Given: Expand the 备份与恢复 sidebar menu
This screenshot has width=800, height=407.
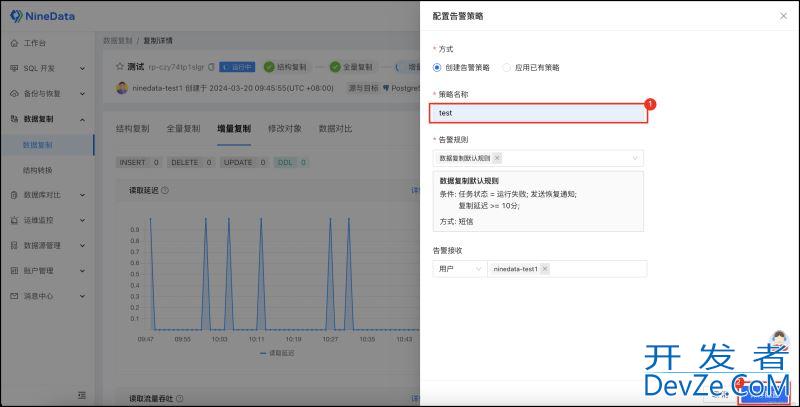Looking at the screenshot, I should click(82, 94).
